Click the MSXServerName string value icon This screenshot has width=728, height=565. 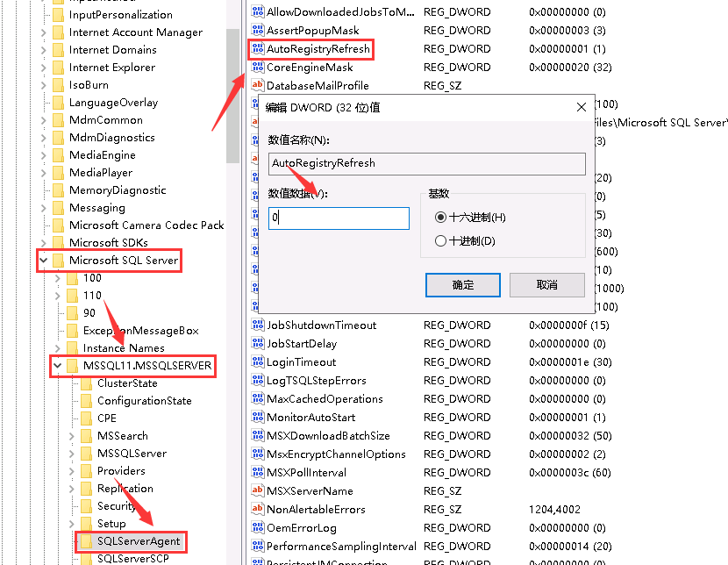(257, 491)
